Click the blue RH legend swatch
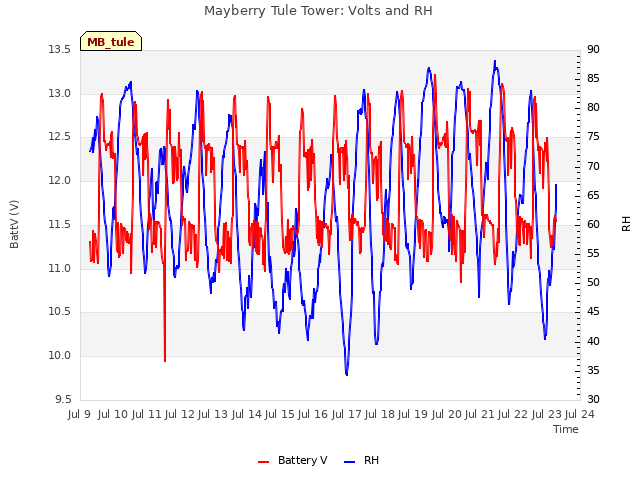 coord(350,461)
